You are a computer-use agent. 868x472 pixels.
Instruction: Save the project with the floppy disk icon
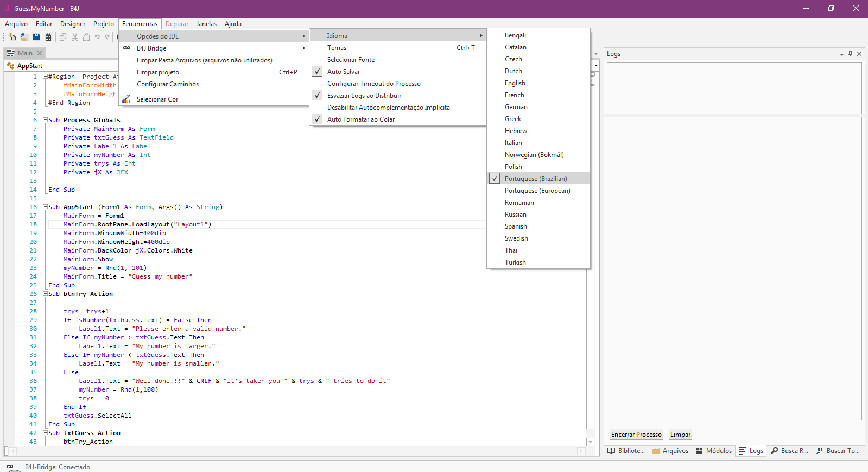tap(36, 37)
